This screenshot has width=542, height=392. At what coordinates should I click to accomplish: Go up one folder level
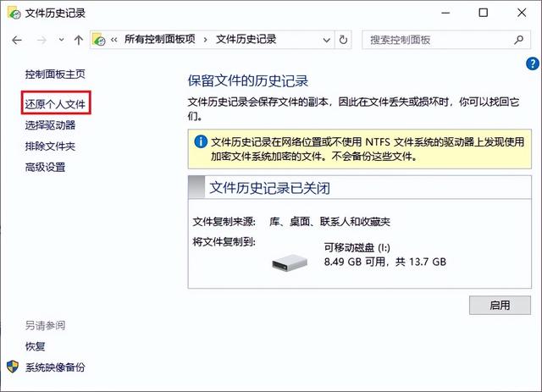pyautogui.click(x=79, y=40)
